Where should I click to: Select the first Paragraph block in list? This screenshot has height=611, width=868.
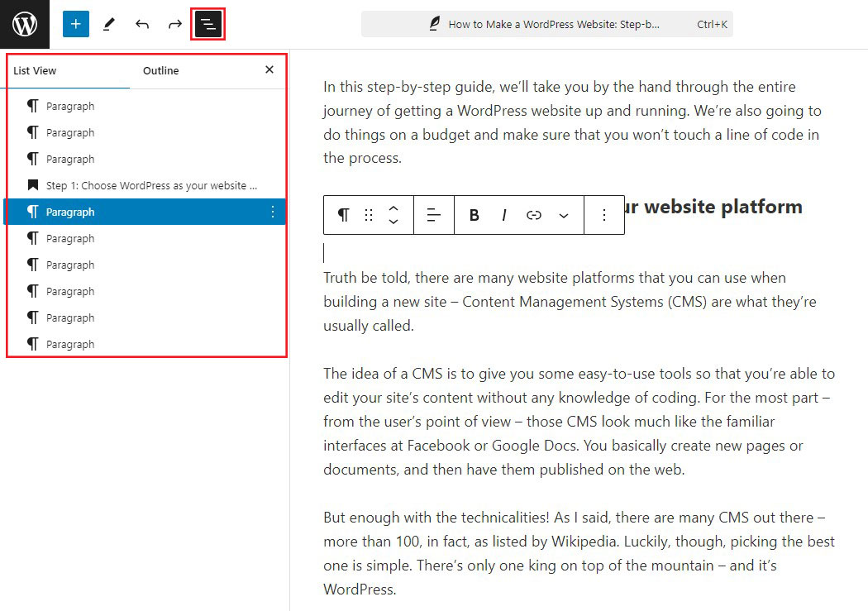click(146, 106)
